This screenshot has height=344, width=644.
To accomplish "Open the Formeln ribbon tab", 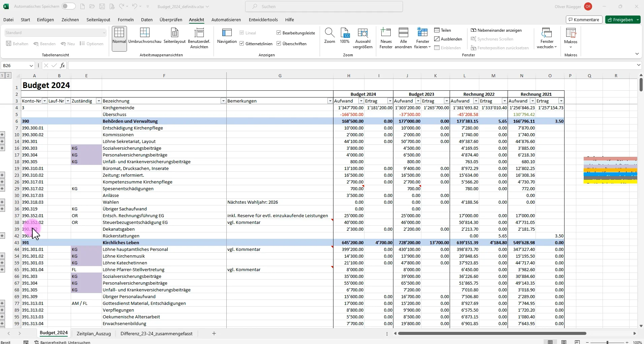I will pos(126,20).
